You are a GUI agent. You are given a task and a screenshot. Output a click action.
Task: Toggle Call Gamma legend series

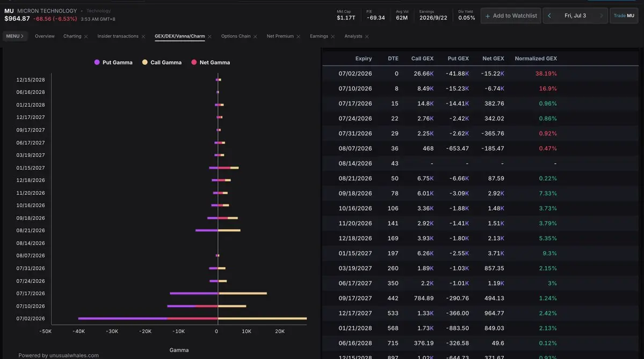162,62
